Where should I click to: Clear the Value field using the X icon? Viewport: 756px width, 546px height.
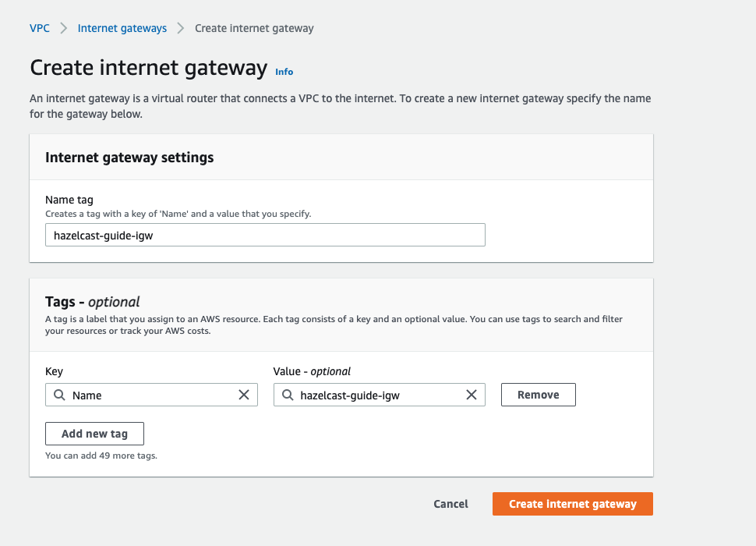472,395
